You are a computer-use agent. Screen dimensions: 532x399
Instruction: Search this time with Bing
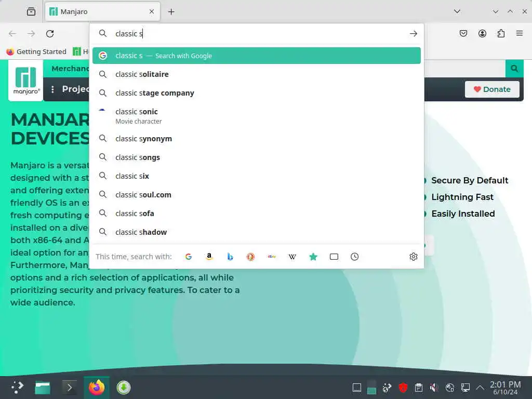(x=230, y=257)
